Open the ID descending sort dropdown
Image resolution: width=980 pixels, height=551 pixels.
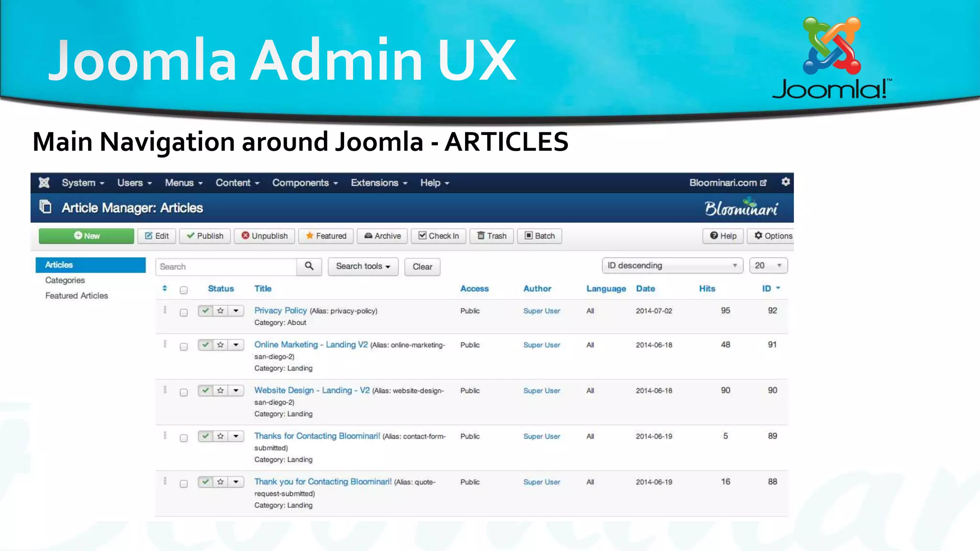672,265
